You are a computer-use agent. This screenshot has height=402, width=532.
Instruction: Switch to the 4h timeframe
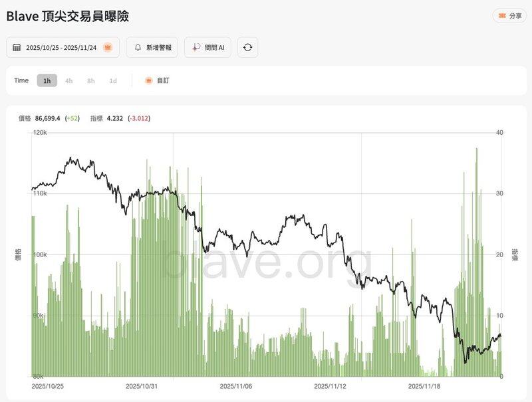click(x=68, y=80)
